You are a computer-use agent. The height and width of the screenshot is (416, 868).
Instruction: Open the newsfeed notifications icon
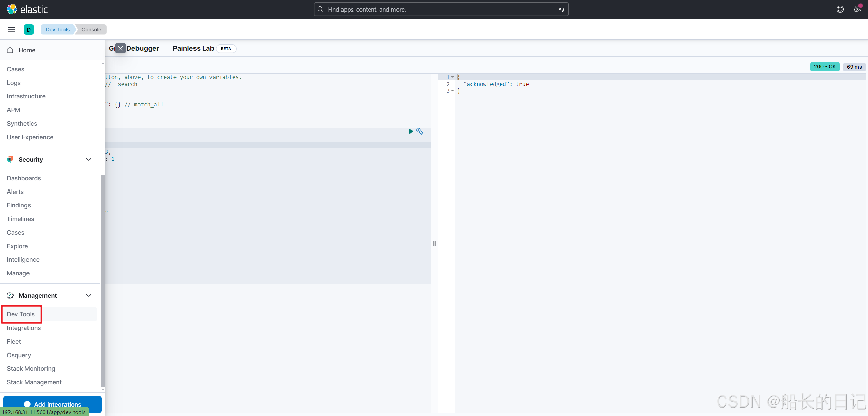[857, 10]
